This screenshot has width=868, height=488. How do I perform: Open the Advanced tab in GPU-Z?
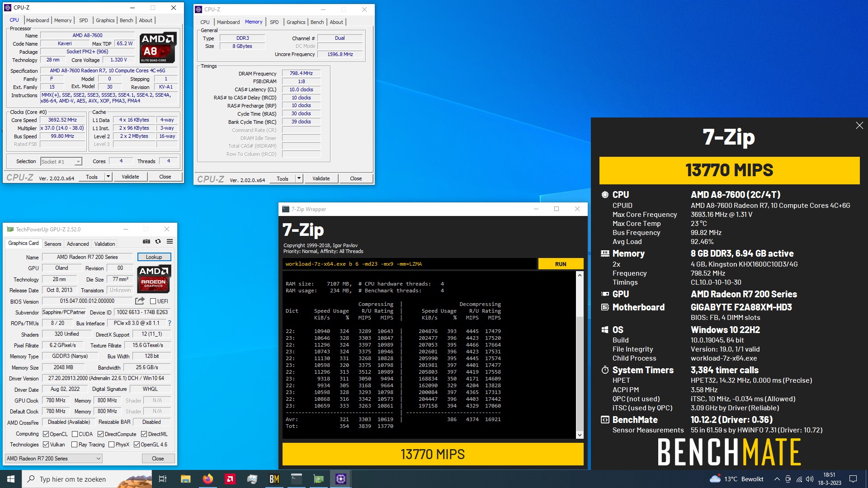coord(78,244)
